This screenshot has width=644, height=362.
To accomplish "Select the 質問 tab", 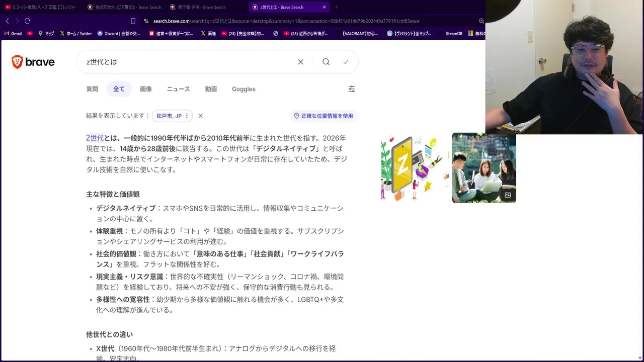I will pos(92,89).
